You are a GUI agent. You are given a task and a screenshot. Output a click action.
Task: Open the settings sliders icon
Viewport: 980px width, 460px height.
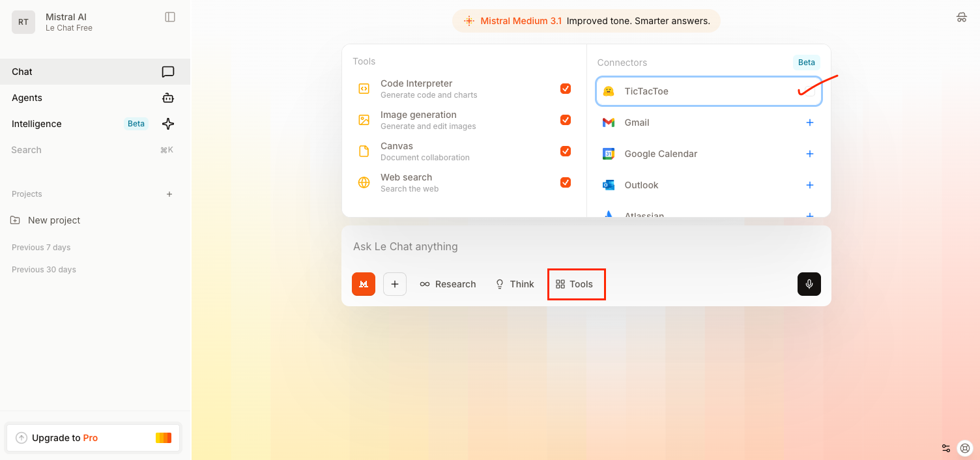[946, 448]
